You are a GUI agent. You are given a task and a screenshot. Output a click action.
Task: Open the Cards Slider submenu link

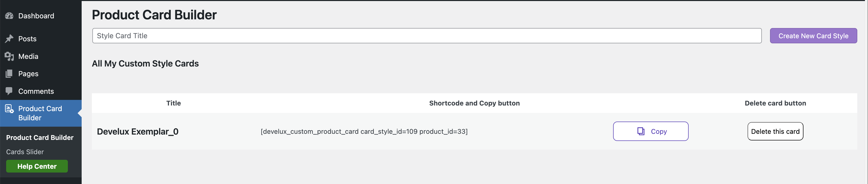click(25, 152)
